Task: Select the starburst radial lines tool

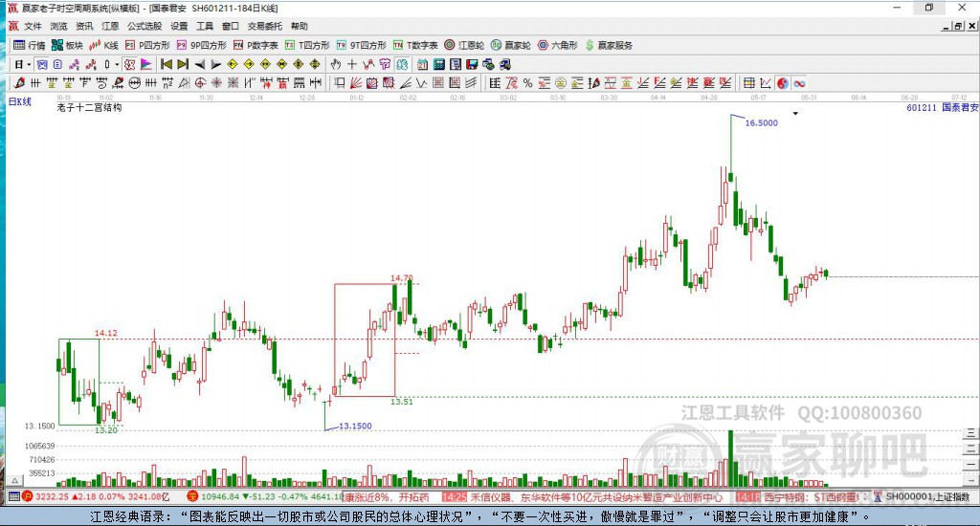Action: tap(216, 82)
